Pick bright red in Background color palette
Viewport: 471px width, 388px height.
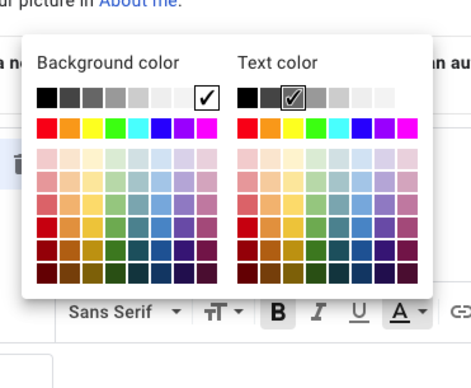tap(47, 128)
